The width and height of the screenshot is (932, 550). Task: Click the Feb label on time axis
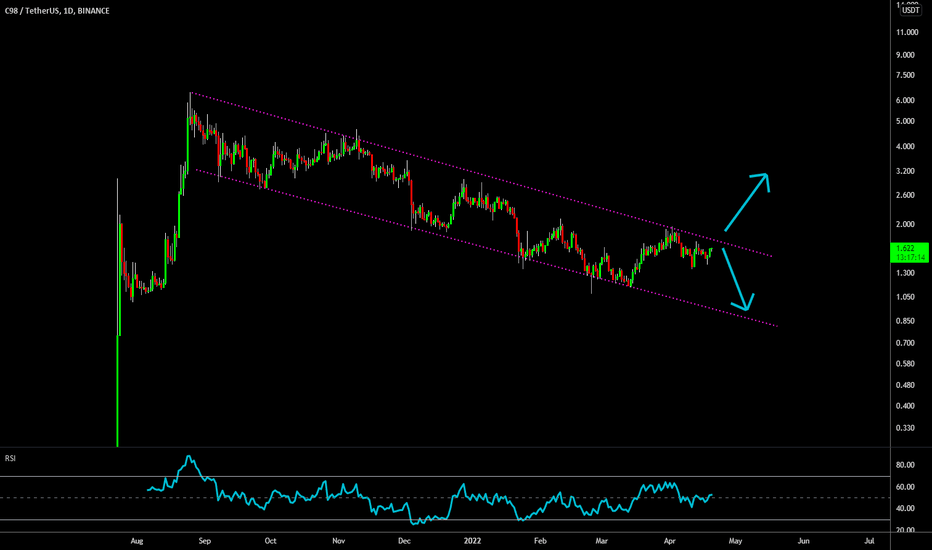point(540,541)
